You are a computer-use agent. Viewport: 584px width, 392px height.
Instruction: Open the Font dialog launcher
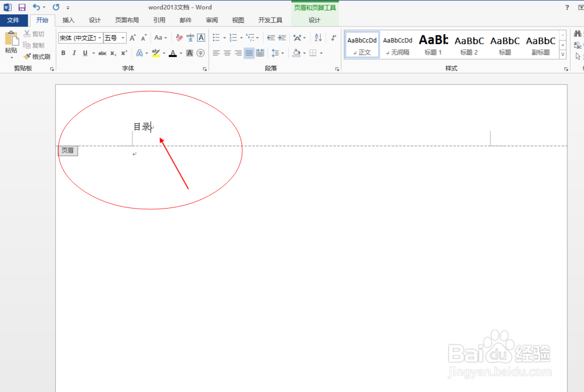coord(205,69)
